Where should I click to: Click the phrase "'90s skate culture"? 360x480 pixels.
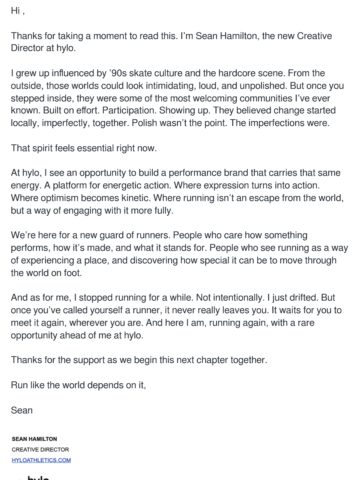point(145,73)
